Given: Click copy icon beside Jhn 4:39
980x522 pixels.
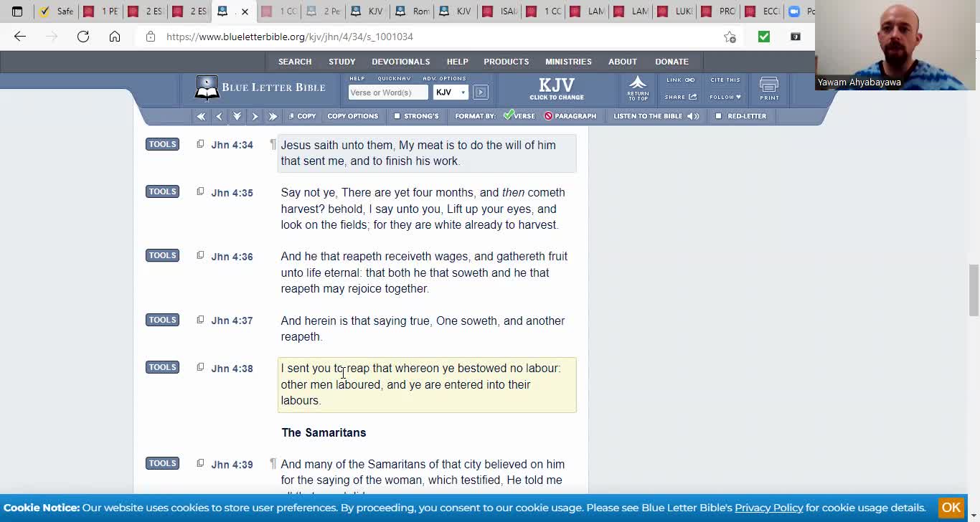Looking at the screenshot, I should [x=200, y=463].
